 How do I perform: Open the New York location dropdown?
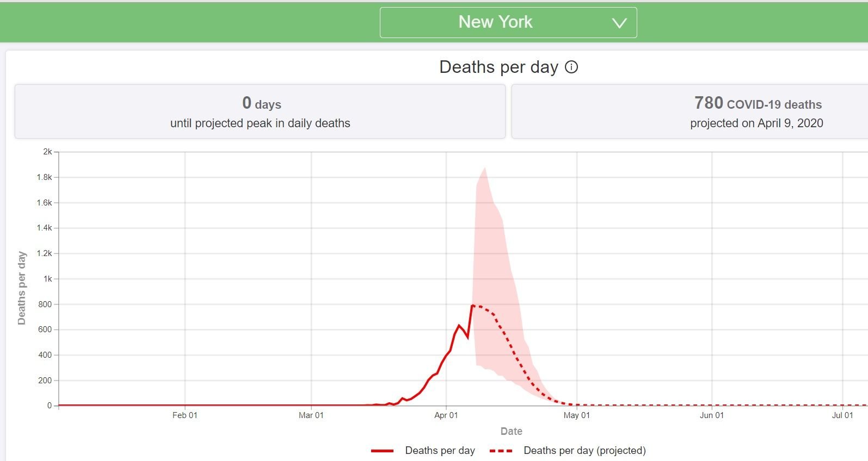[508, 22]
